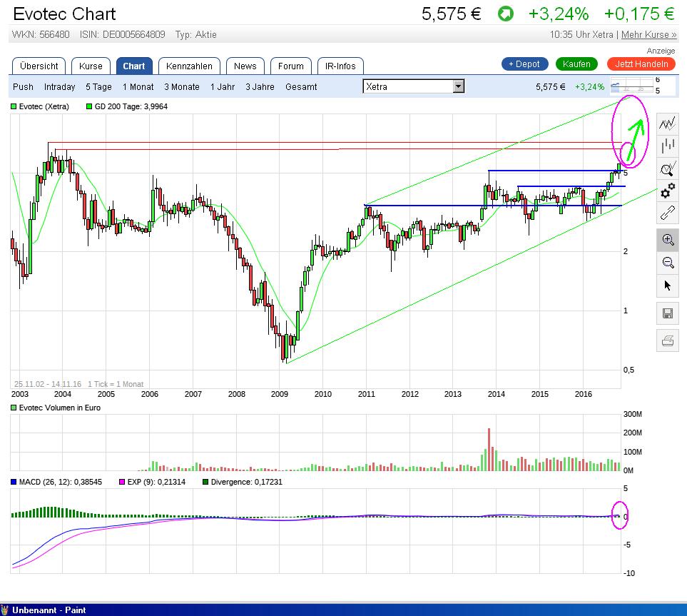Switch to the Kurse tab

pos(91,66)
